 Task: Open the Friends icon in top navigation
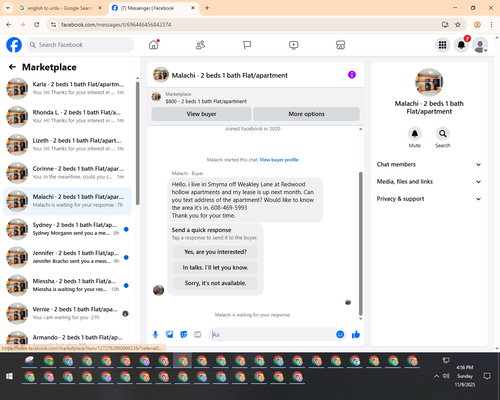click(x=200, y=45)
